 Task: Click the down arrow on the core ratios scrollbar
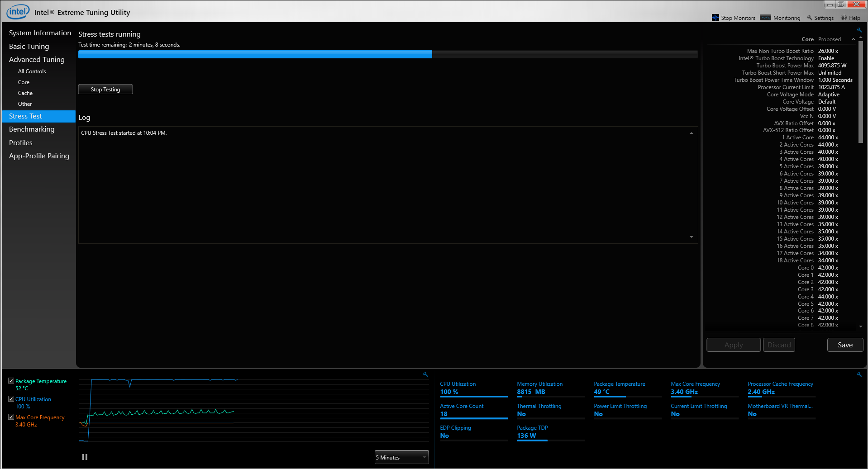pos(860,326)
